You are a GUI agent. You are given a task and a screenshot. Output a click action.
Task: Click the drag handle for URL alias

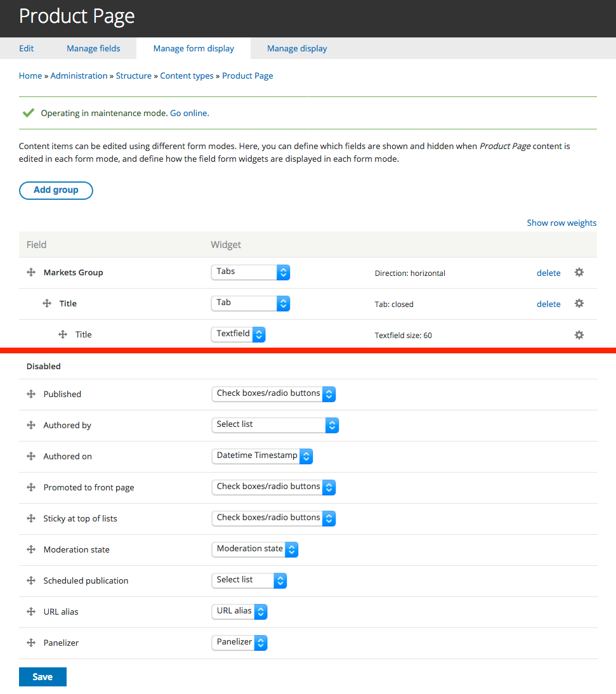point(31,611)
